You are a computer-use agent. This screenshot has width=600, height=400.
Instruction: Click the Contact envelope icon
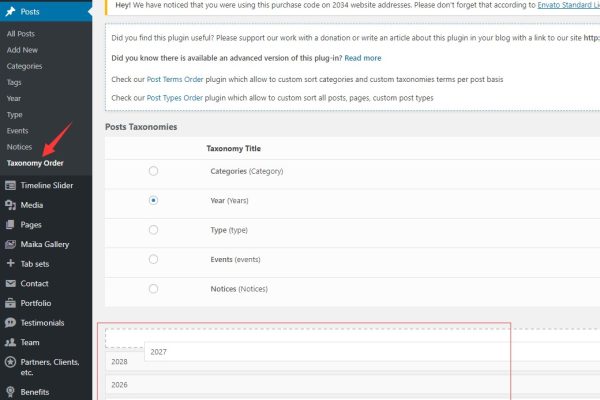click(x=10, y=283)
